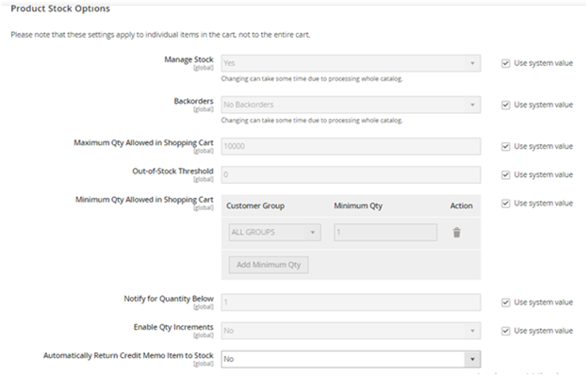The width and height of the screenshot is (588, 376).
Task: Uncheck Use system value for Notify for Quantity Below
Action: pyautogui.click(x=505, y=302)
